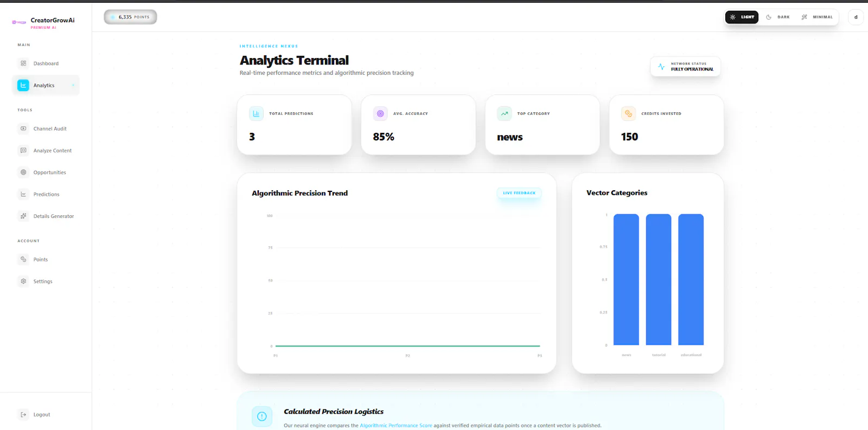Click the Total Predictions bar chart icon
This screenshot has width=868, height=430.
256,113
